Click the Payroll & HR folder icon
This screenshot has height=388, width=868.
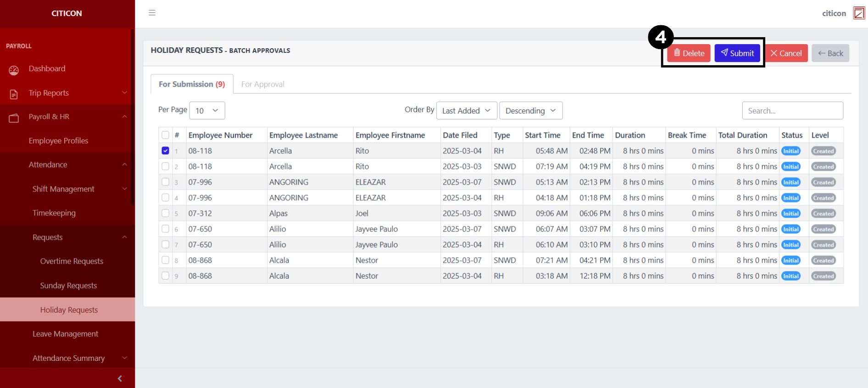coord(14,118)
